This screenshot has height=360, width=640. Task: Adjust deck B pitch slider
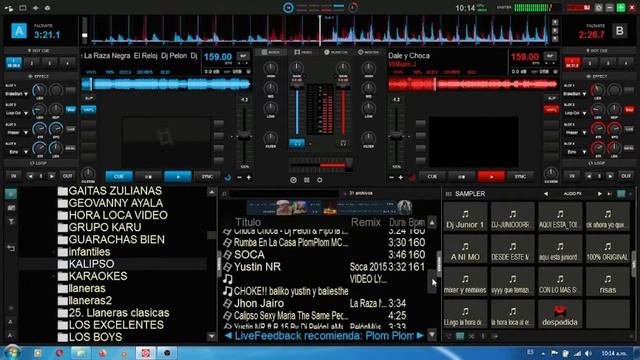tap(396, 136)
